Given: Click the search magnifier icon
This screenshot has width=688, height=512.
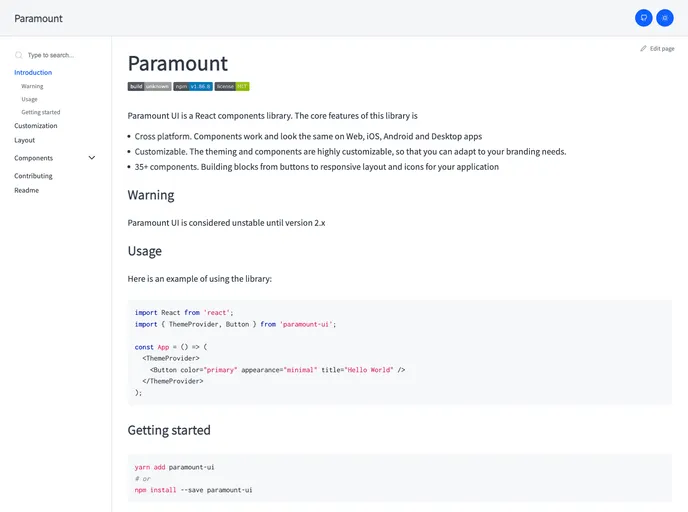Looking at the screenshot, I should tap(18, 55).
